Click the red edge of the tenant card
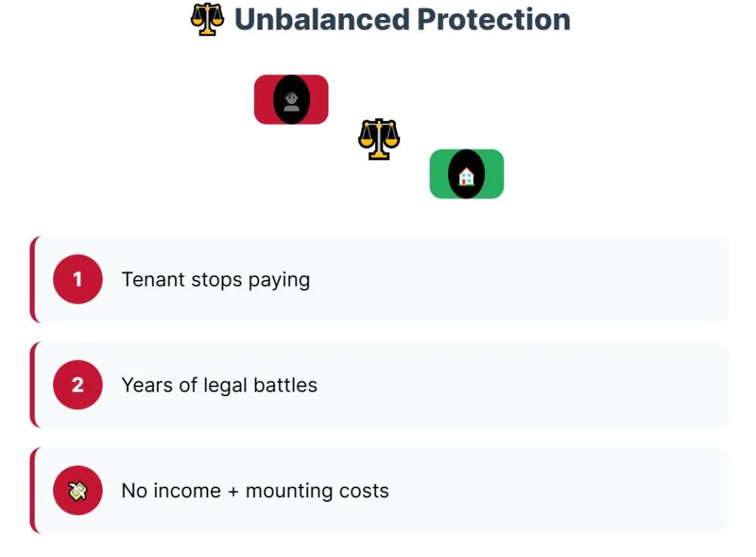Image resolution: width=756 pixels, height=557 pixels. click(261, 100)
